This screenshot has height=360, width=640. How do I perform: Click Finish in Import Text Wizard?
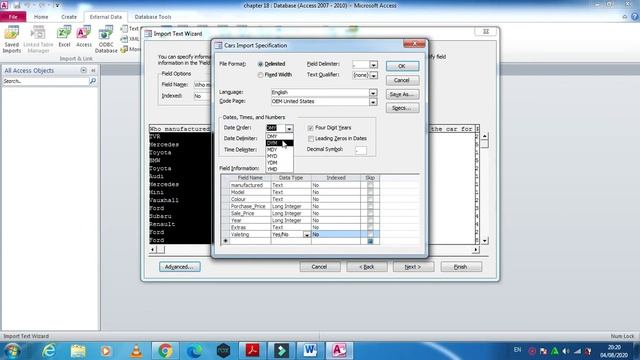pyautogui.click(x=461, y=267)
